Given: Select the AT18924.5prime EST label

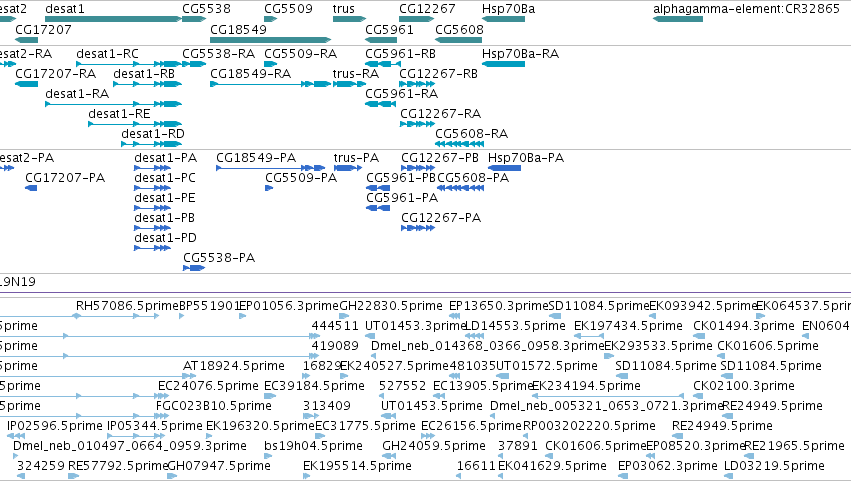Looking at the screenshot, I should (234, 366).
